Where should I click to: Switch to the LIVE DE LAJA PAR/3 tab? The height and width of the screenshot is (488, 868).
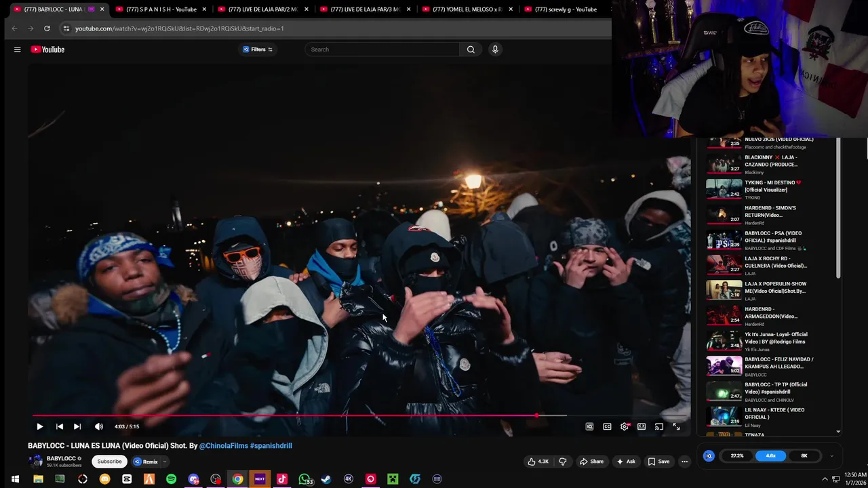click(366, 9)
